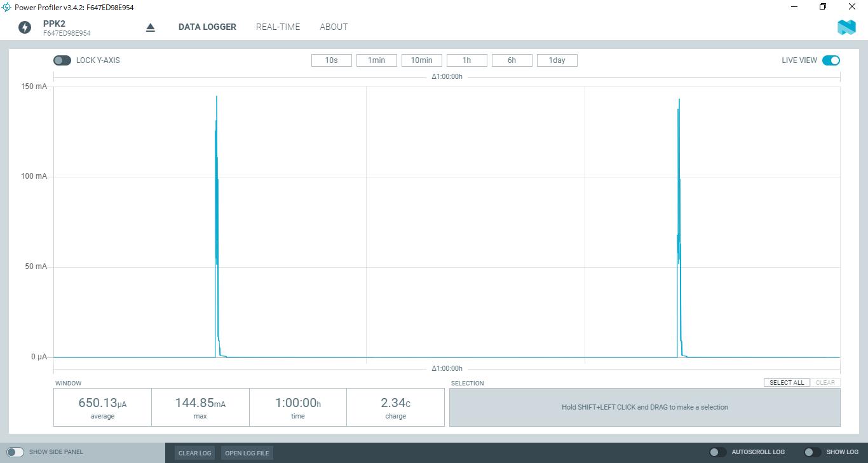Pick the 6h time range button

click(512, 60)
